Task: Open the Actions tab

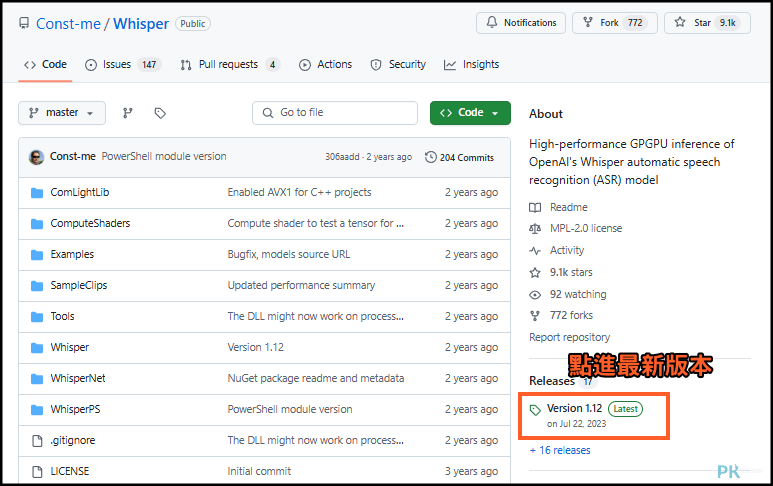Action: (x=325, y=65)
